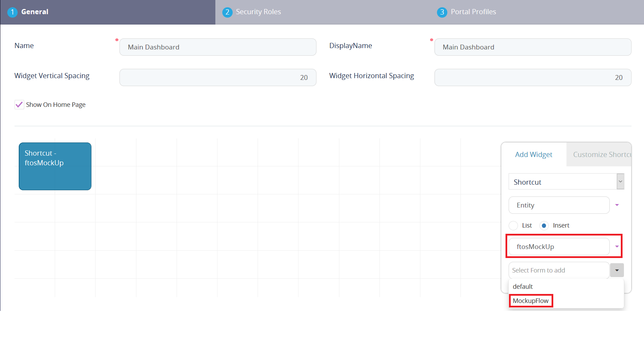This screenshot has height=341, width=644.
Task: Edit the Widget Vertical Spacing value
Action: pos(217,77)
